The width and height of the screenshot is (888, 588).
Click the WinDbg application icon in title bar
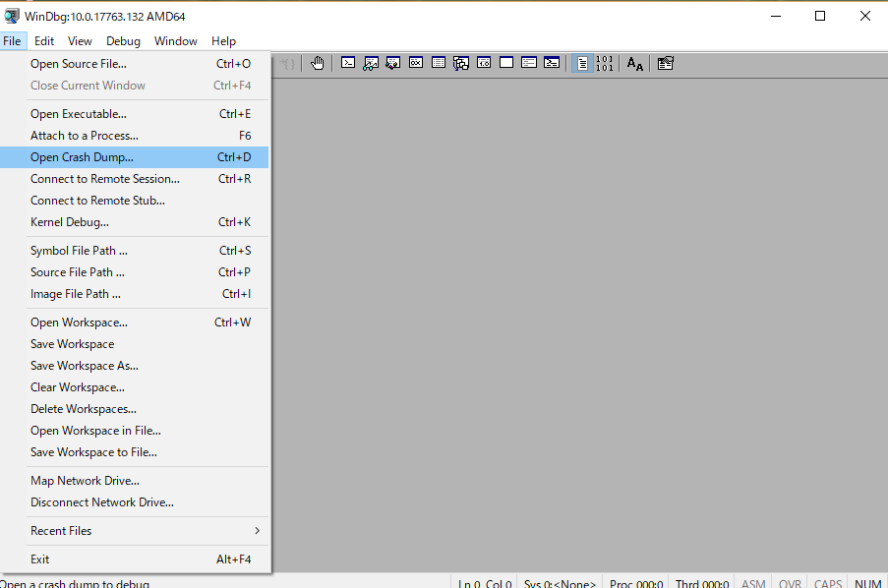pyautogui.click(x=12, y=16)
